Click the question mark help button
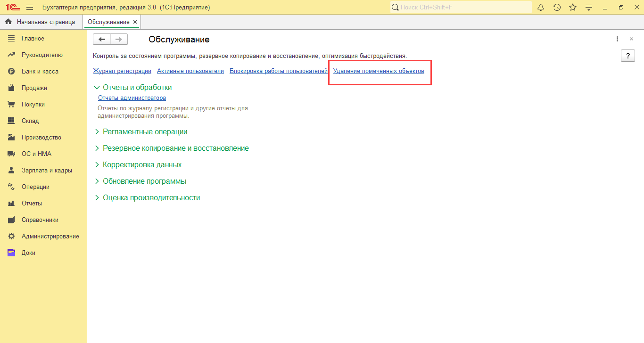The image size is (644, 343). tap(627, 56)
